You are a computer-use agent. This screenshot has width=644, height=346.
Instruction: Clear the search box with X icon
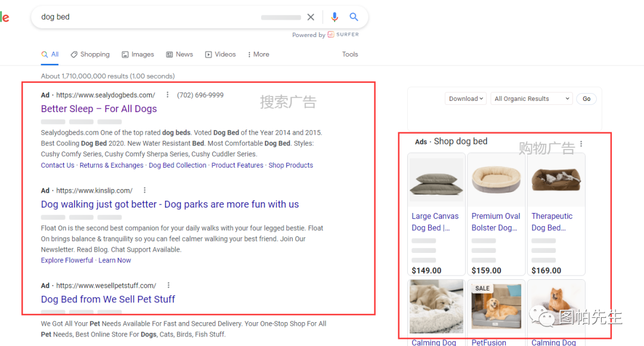click(x=311, y=17)
